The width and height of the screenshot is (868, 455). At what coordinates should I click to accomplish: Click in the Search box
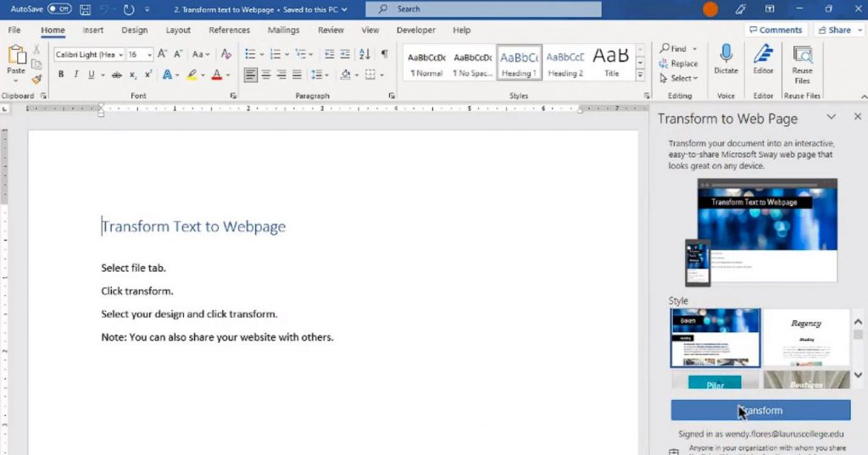(x=483, y=8)
